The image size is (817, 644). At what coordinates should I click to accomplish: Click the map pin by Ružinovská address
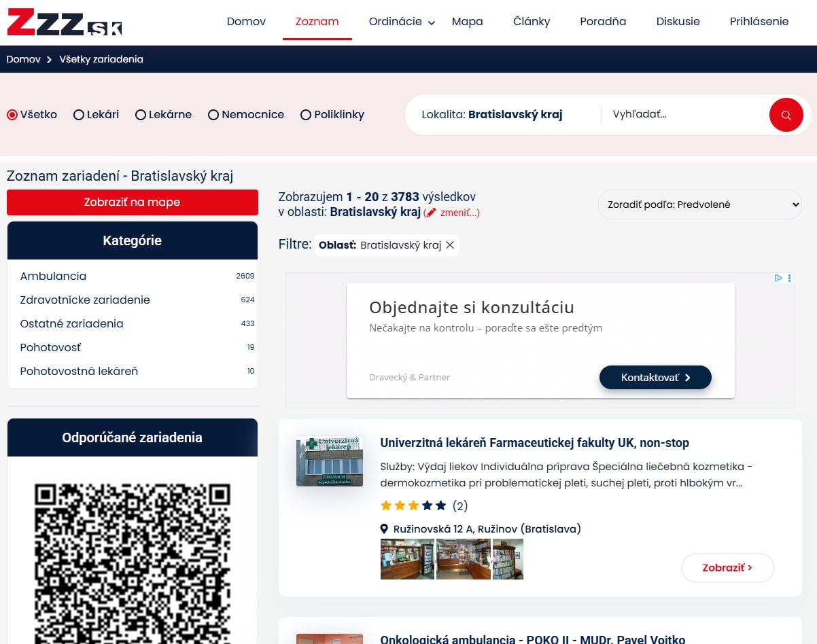pos(384,529)
